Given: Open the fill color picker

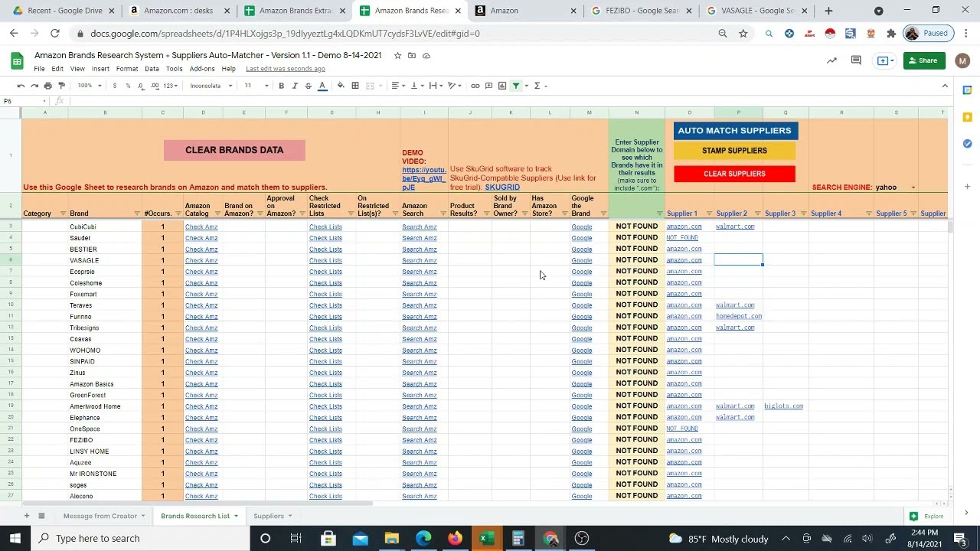Looking at the screenshot, I should (x=341, y=86).
